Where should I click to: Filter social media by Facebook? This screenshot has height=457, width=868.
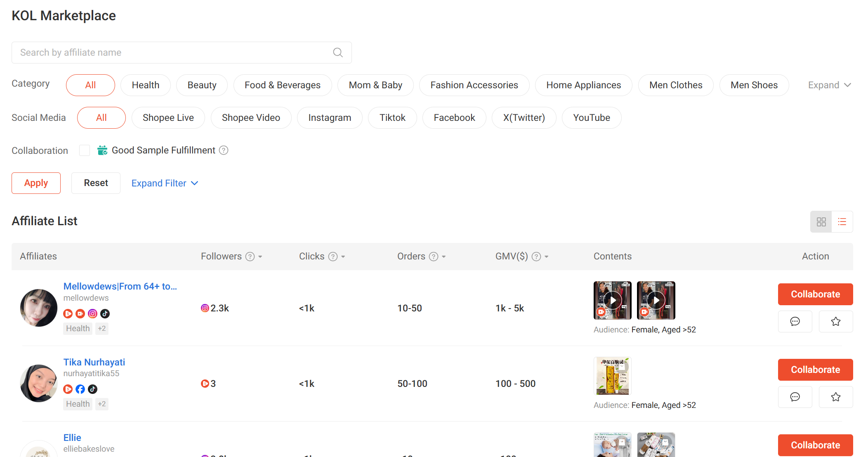pyautogui.click(x=454, y=118)
